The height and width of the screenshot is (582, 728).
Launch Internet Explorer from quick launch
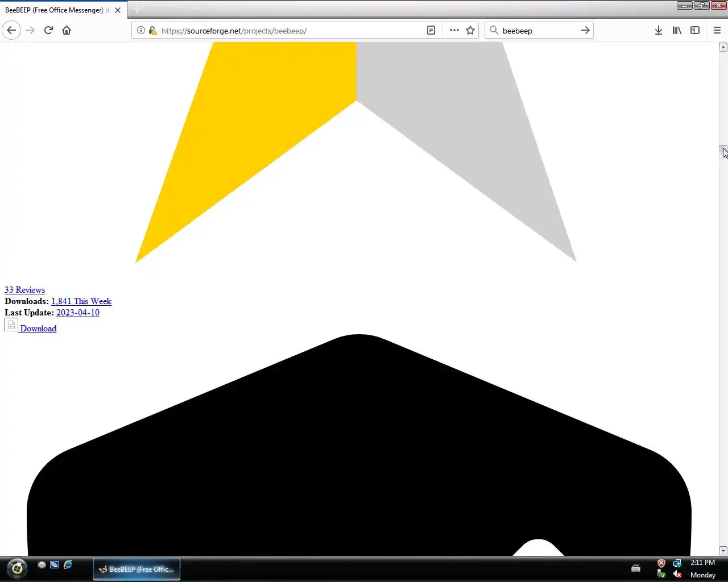(68, 565)
